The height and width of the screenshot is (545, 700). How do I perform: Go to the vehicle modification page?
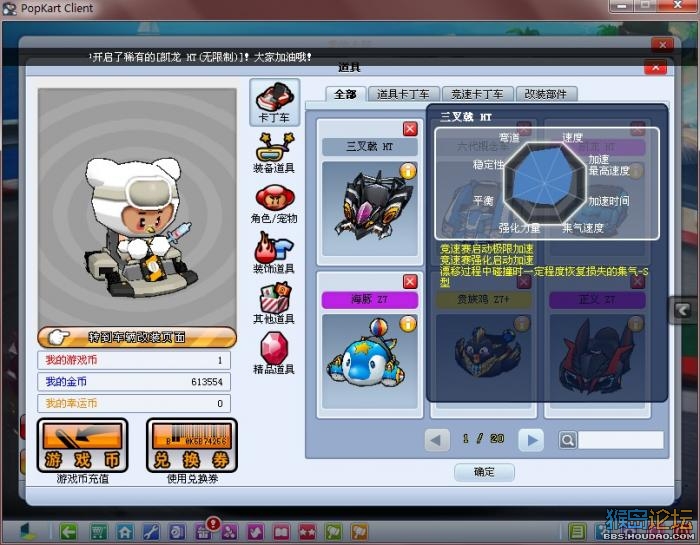tap(137, 337)
